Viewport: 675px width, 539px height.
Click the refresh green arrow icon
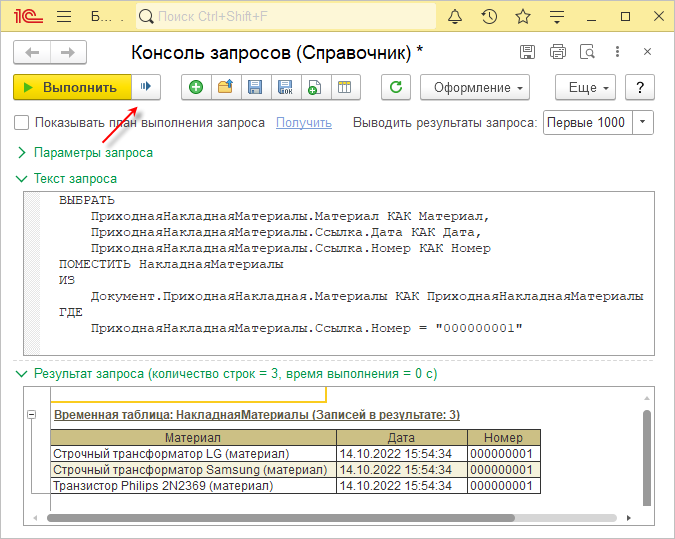(397, 87)
